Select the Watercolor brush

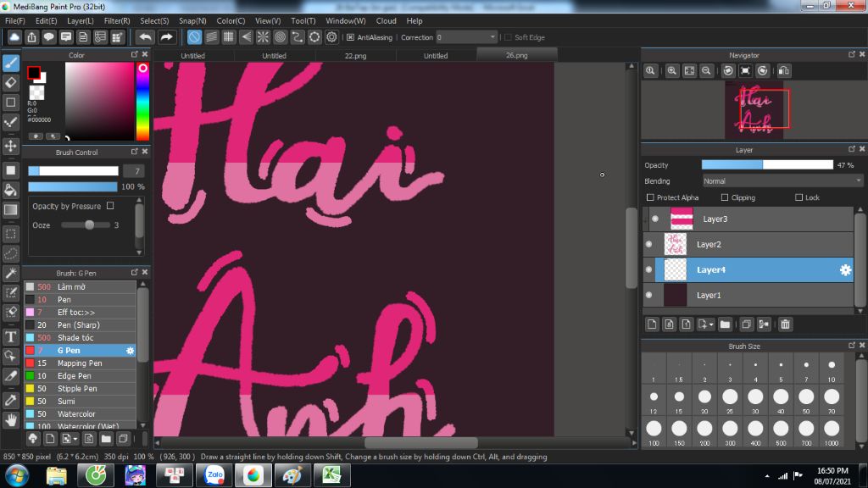[81, 413]
